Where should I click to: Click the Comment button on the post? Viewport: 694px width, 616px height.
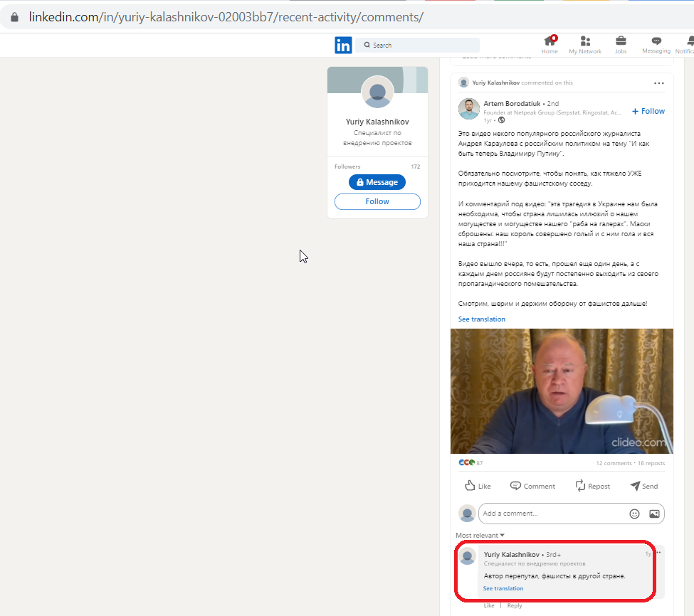coord(532,486)
